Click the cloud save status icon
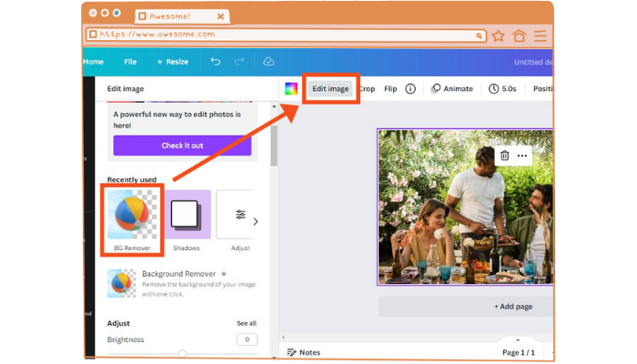 coord(268,61)
